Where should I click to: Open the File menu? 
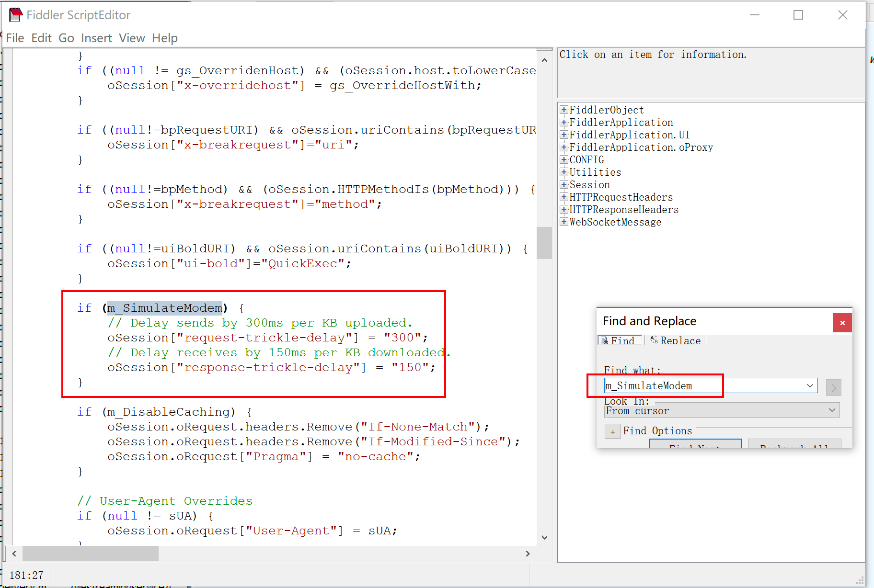[15, 38]
